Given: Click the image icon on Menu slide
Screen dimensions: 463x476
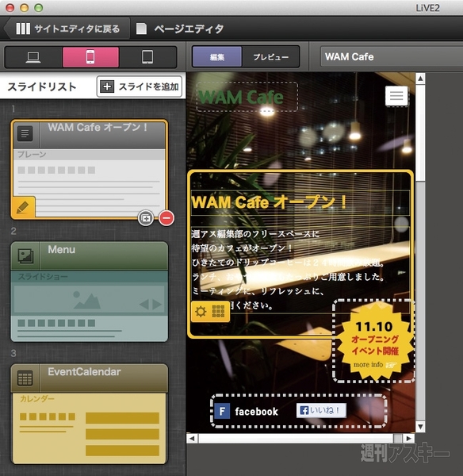Looking at the screenshot, I should point(25,256).
